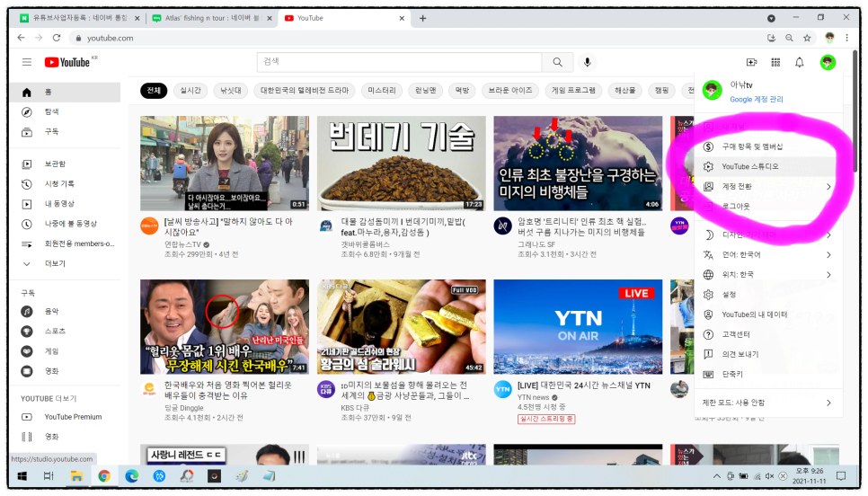Screen dimensions: 868x496
Task: Click the 검색 search input field
Action: 399,62
